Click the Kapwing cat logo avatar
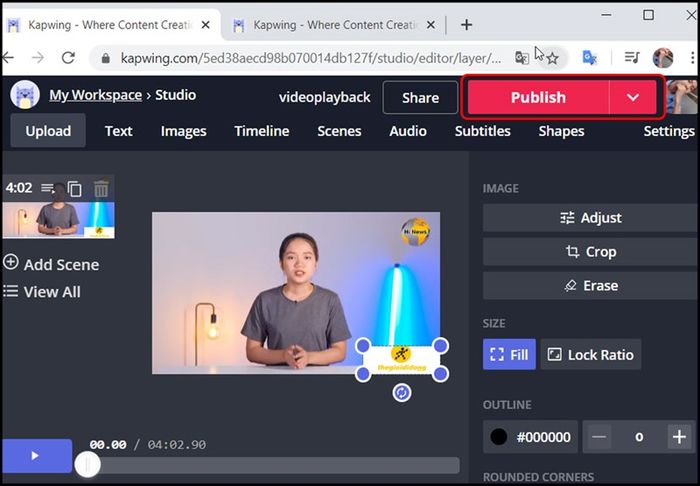 click(25, 95)
